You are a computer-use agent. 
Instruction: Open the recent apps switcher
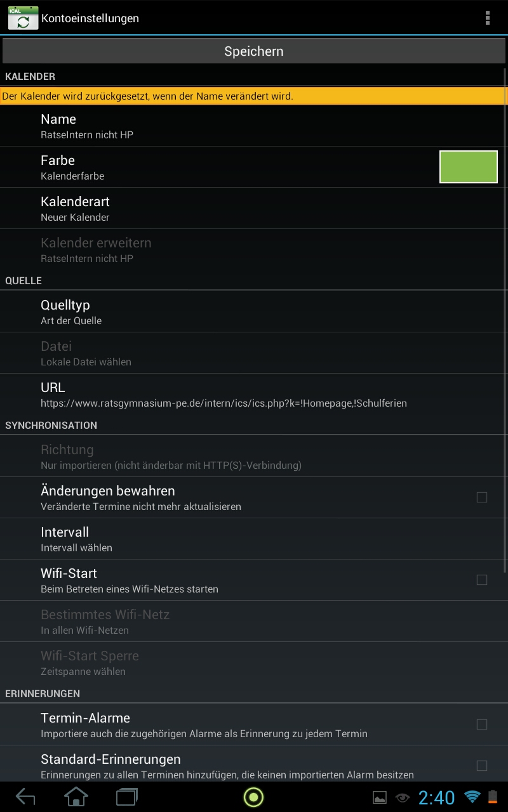127,797
